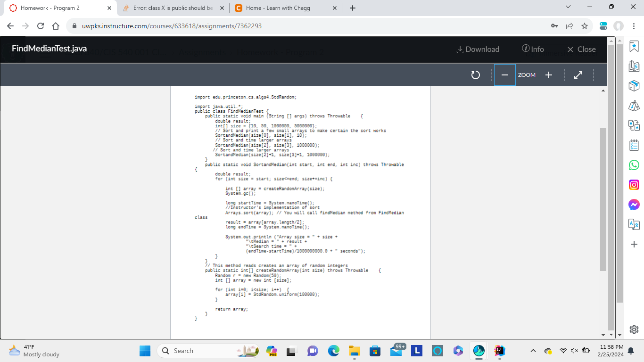Download FindMedianTest.java
Viewport: 644px width, 362px height.
[478, 49]
